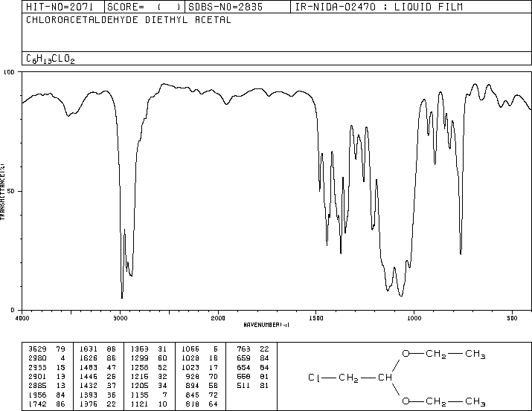532x411 pixels.
Task: Click the 500 wavenumber axis label
Action: (x=513, y=318)
